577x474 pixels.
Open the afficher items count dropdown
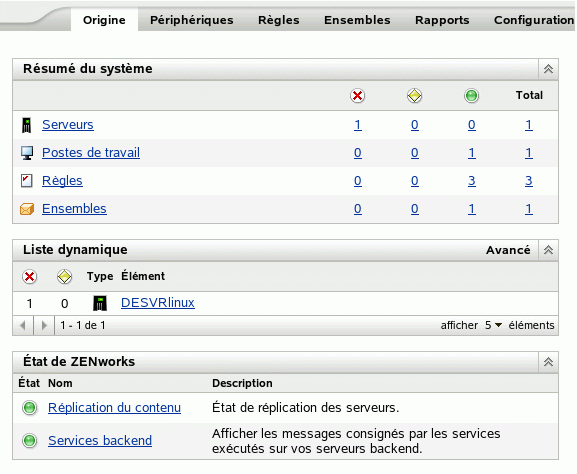point(493,325)
